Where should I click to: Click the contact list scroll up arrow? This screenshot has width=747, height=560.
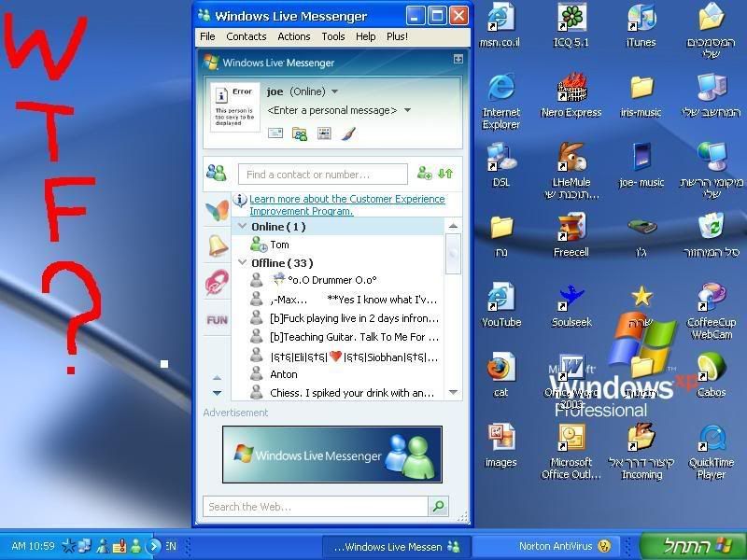coord(453,226)
